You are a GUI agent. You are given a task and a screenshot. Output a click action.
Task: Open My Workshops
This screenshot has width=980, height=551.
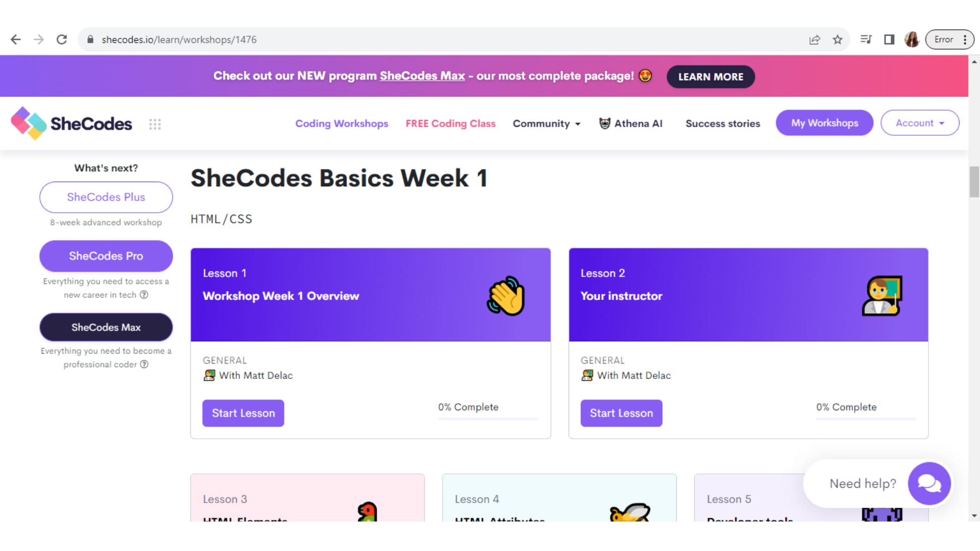[x=824, y=123]
